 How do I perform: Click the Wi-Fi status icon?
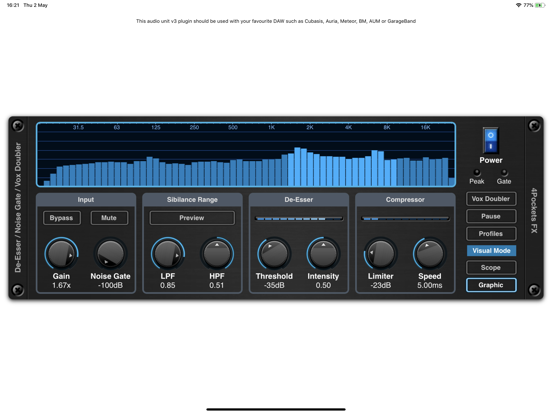point(519,5)
